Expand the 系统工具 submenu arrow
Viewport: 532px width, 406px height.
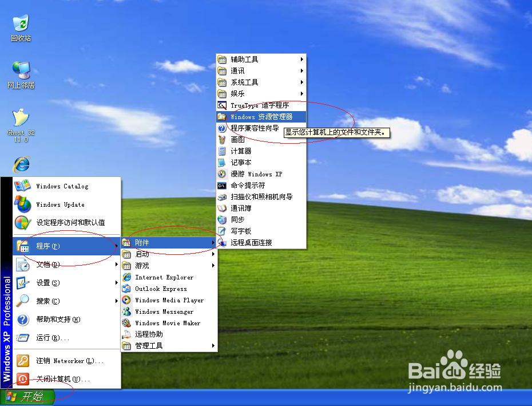pyautogui.click(x=301, y=82)
